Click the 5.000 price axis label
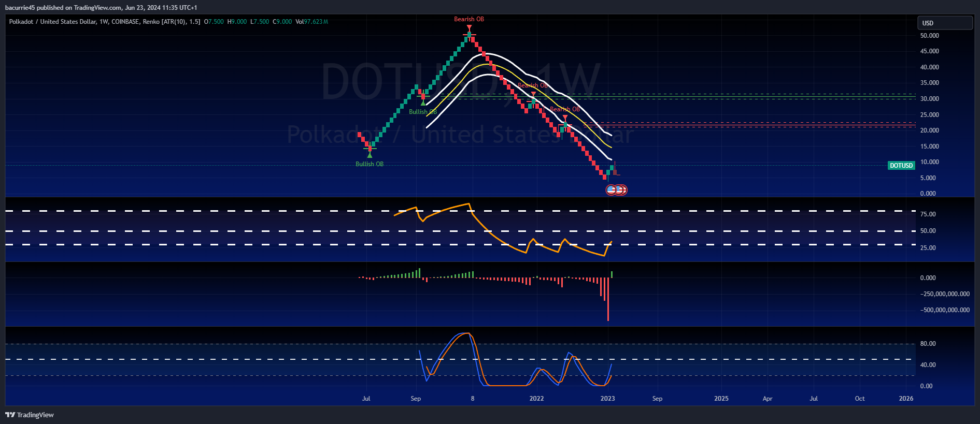 pyautogui.click(x=928, y=178)
